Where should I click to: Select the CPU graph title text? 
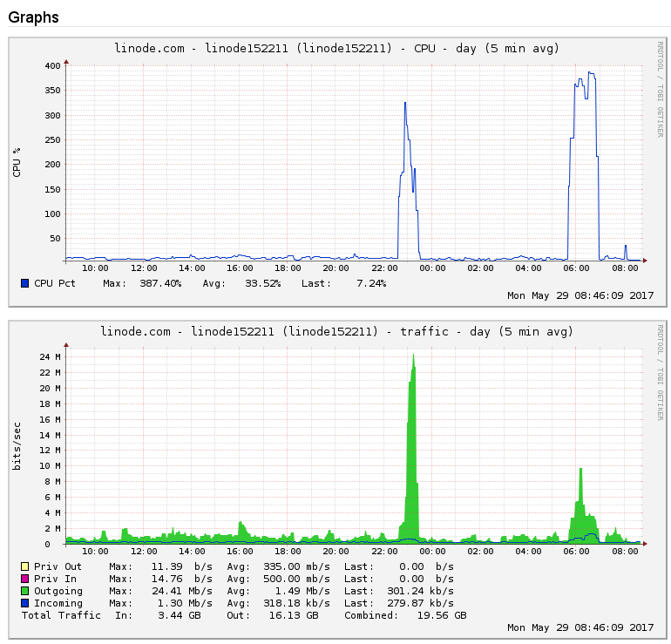tap(337, 48)
